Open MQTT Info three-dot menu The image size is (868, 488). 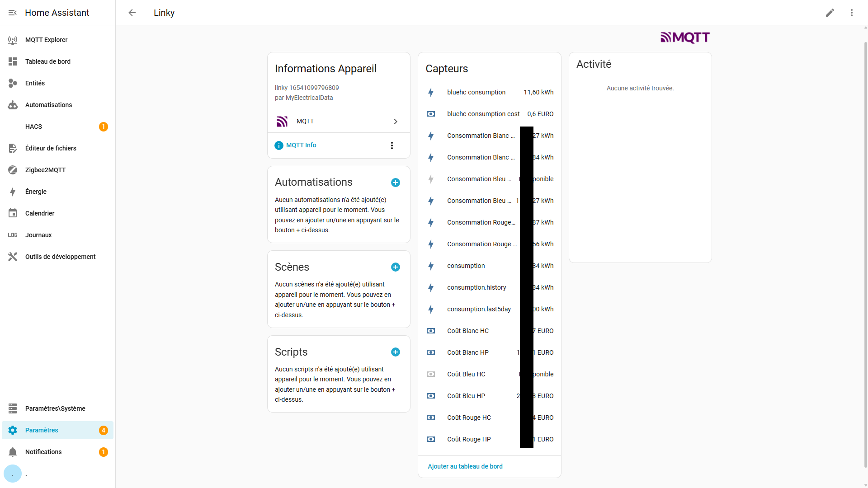tap(392, 145)
